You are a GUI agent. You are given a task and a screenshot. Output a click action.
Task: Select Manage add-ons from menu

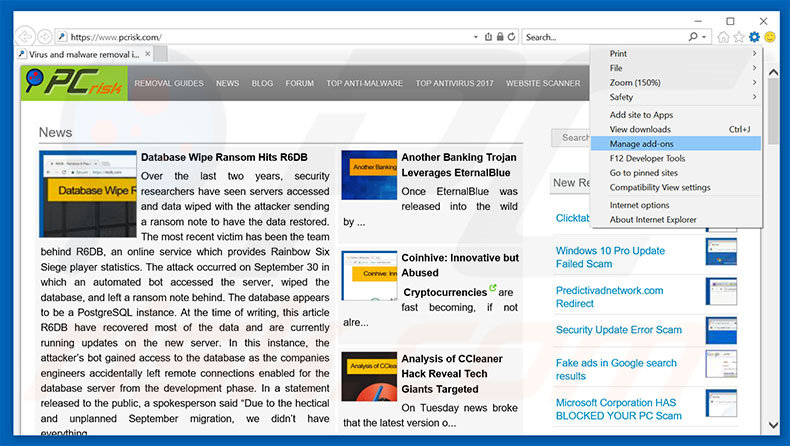pyautogui.click(x=641, y=144)
